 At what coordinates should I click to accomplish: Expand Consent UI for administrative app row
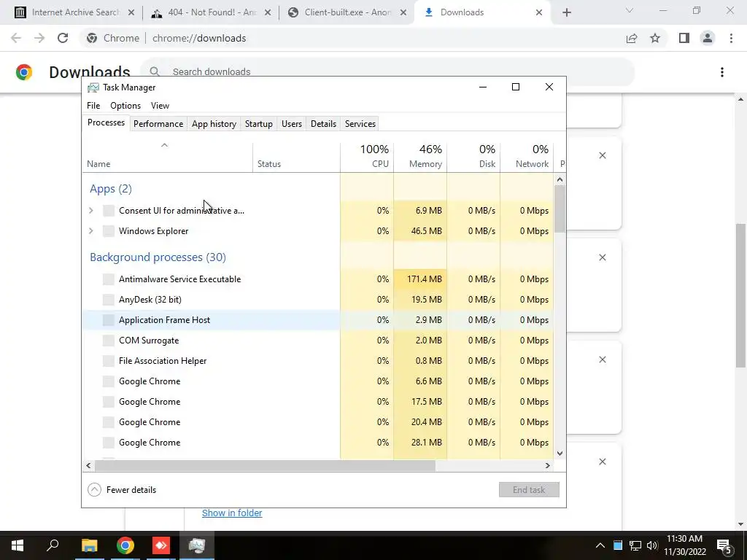91,211
